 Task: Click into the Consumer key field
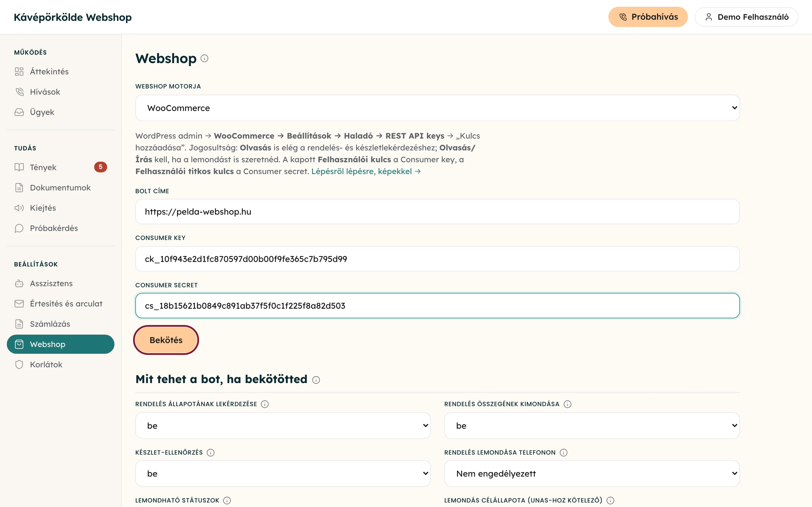coord(437,259)
